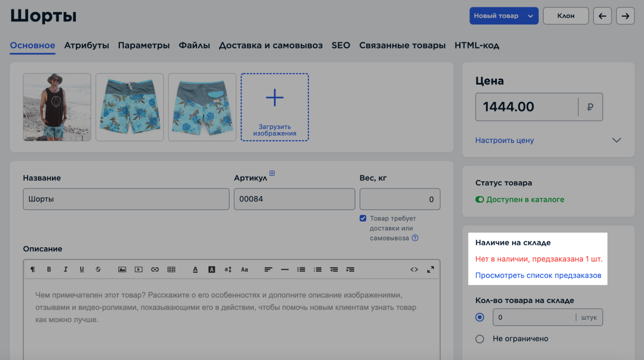Click the Название field containing Шорты
This screenshot has width=644, height=360.
[126, 199]
